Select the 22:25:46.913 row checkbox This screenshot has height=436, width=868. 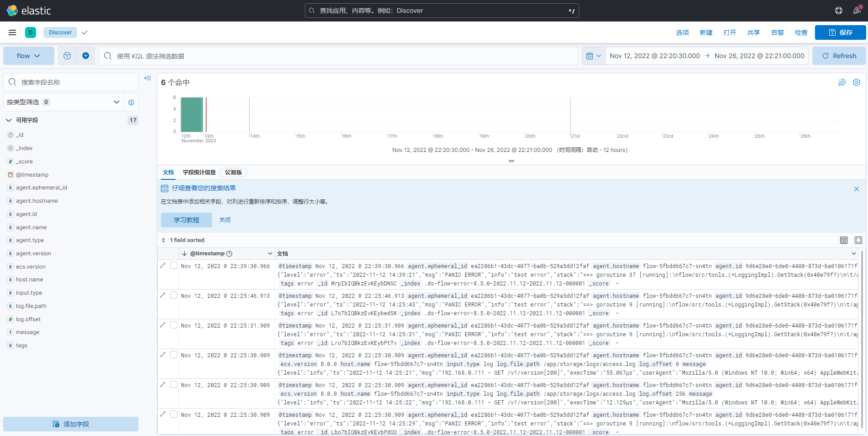coord(174,295)
